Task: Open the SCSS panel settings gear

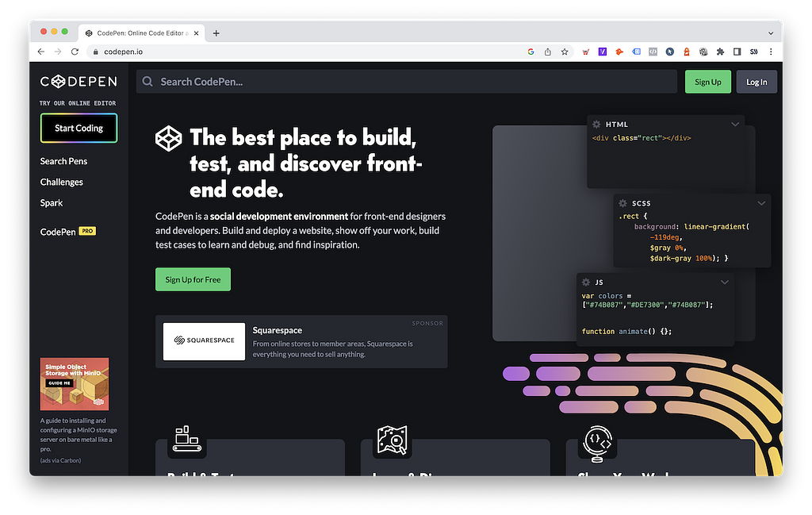Action: (x=623, y=203)
